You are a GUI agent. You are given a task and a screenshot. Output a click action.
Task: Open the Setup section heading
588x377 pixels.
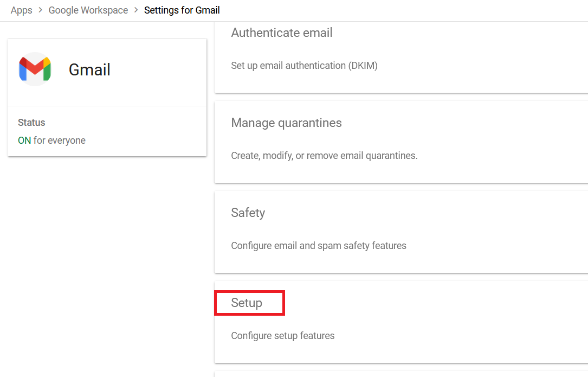247,303
